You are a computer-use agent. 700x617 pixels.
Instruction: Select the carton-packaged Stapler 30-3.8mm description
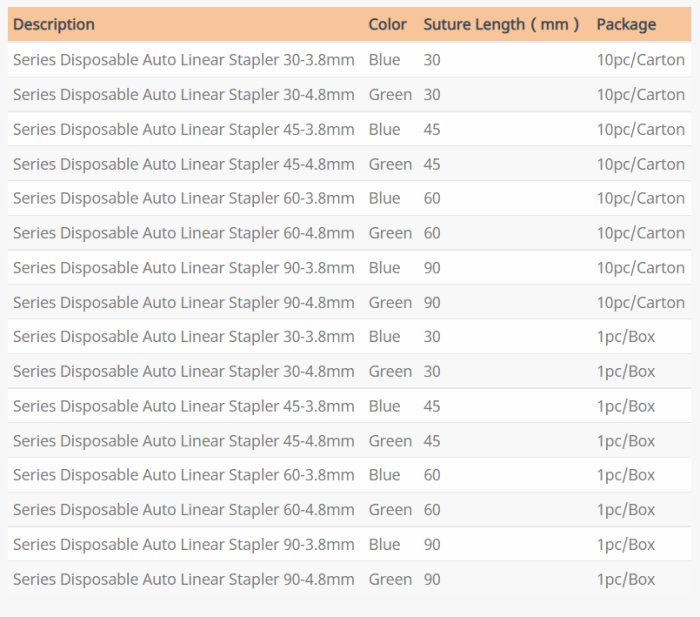click(x=183, y=60)
